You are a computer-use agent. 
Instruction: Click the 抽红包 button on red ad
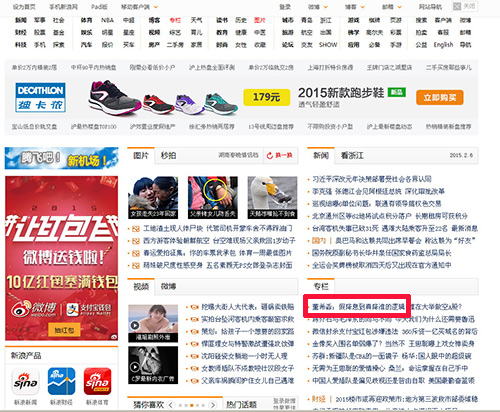(64, 330)
